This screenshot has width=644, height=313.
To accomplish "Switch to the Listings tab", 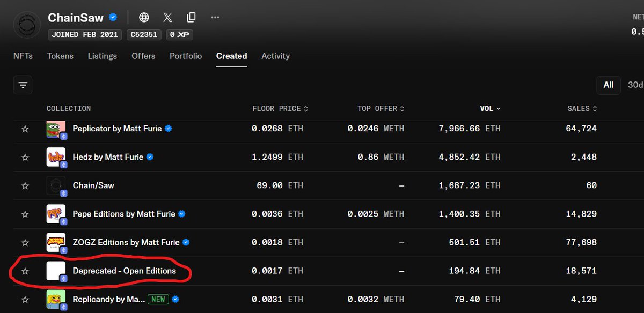I will coord(103,56).
